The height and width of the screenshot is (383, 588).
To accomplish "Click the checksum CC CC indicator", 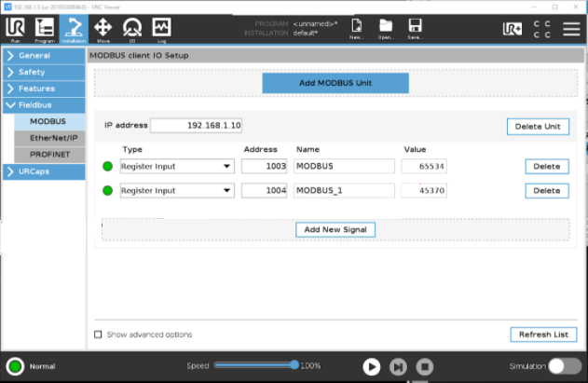I will [x=542, y=29].
